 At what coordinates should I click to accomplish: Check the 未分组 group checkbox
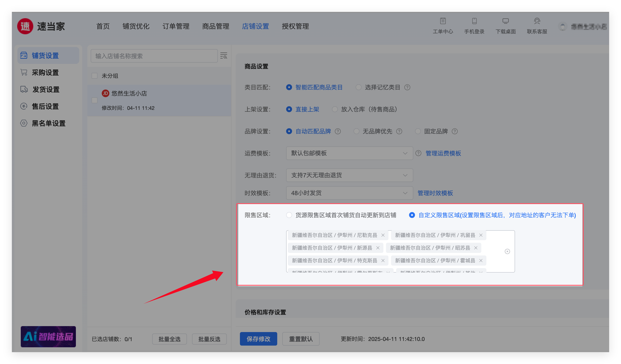tap(95, 76)
